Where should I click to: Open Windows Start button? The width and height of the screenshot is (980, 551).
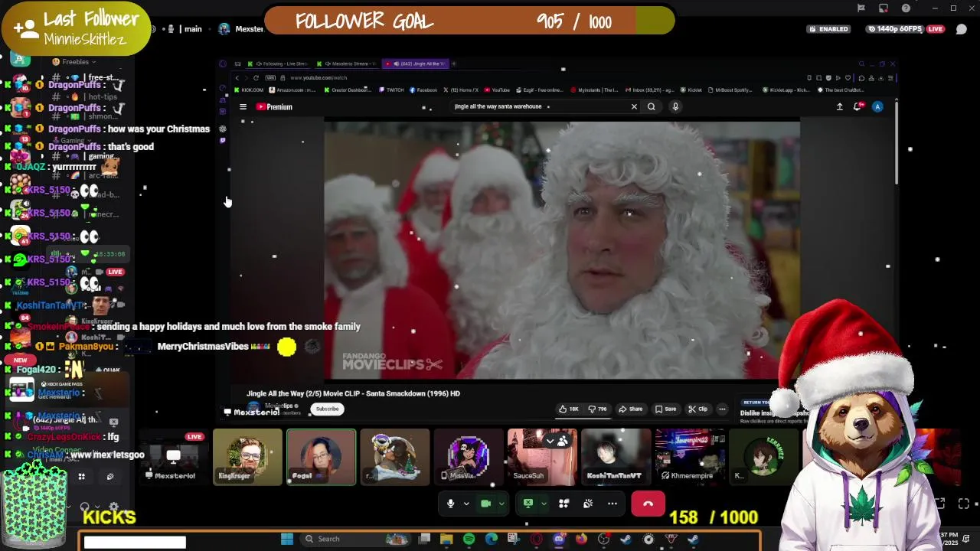pyautogui.click(x=286, y=540)
